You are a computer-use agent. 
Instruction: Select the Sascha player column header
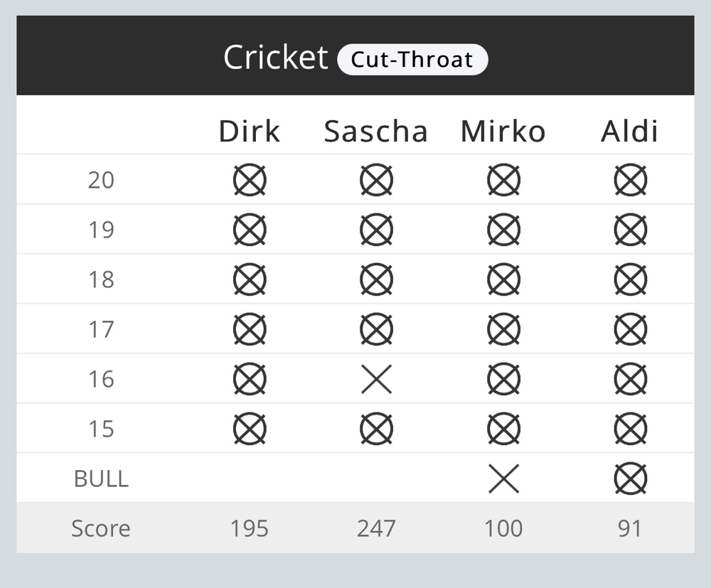pos(376,132)
